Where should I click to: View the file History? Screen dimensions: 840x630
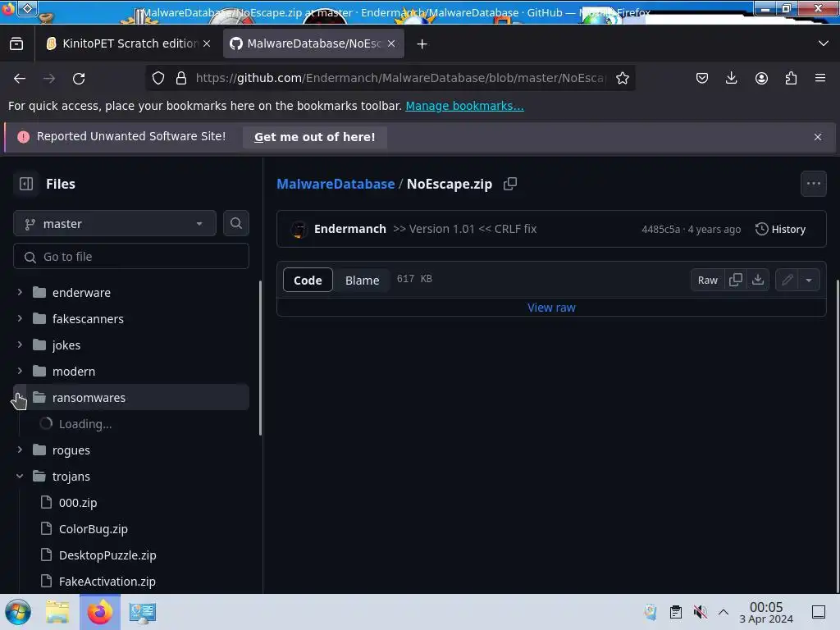coord(780,230)
